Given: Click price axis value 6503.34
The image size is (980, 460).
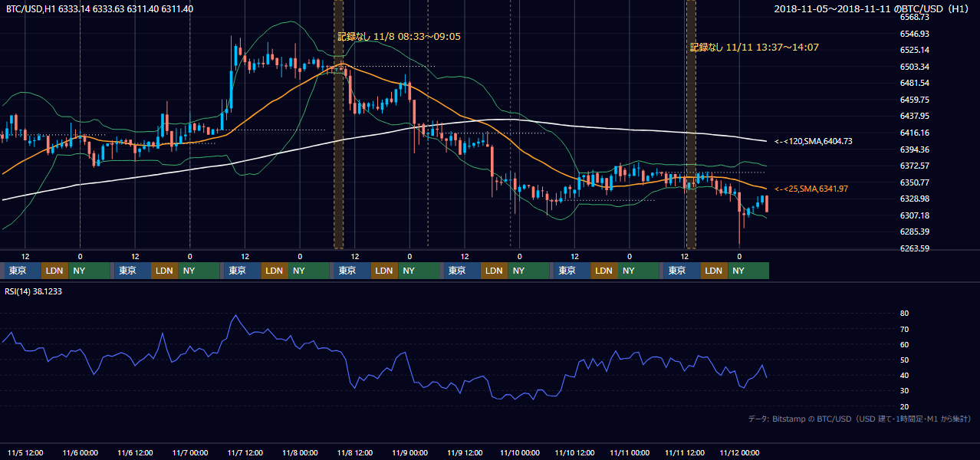Looking at the screenshot, I should coord(915,67).
